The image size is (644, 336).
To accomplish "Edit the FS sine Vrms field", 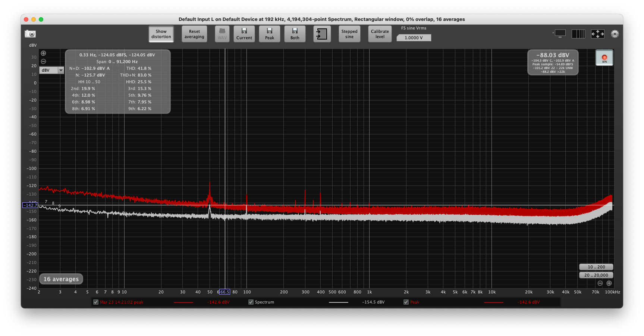I will tap(414, 38).
